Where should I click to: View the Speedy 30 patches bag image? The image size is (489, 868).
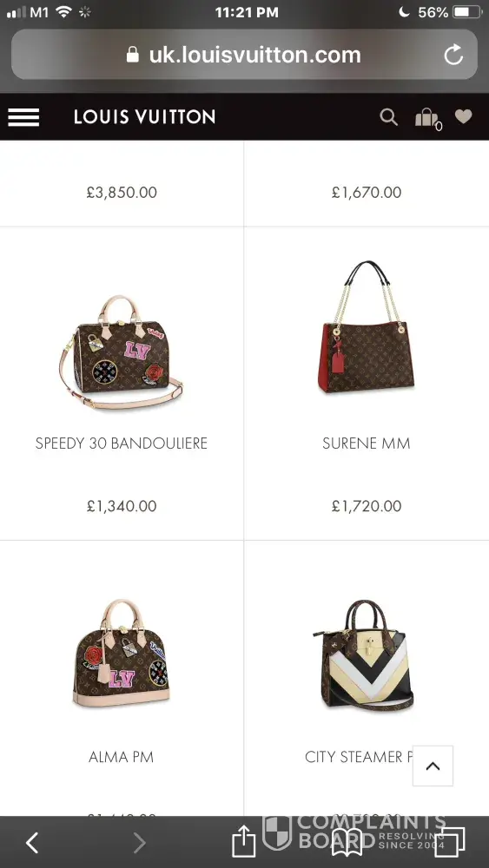point(122,352)
